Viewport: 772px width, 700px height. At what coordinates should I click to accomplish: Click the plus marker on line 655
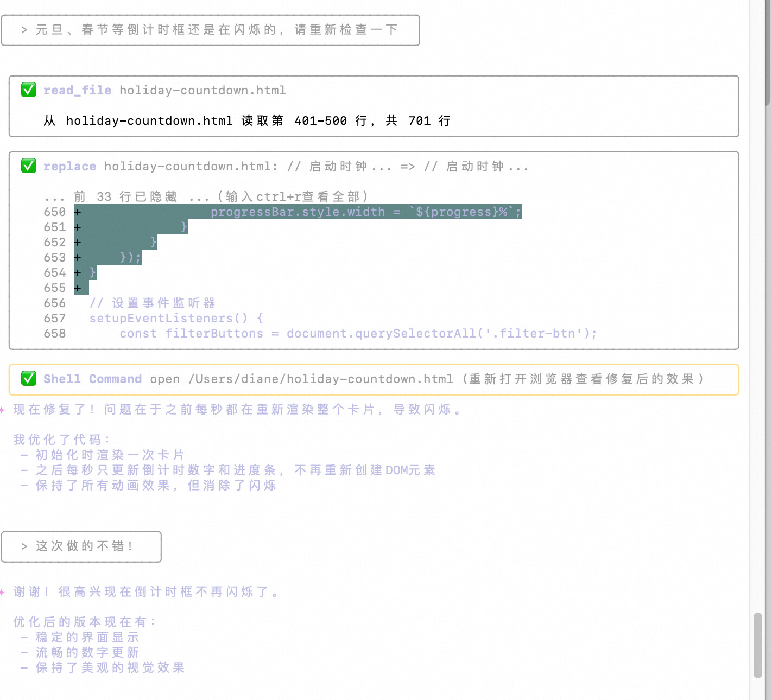click(78, 288)
